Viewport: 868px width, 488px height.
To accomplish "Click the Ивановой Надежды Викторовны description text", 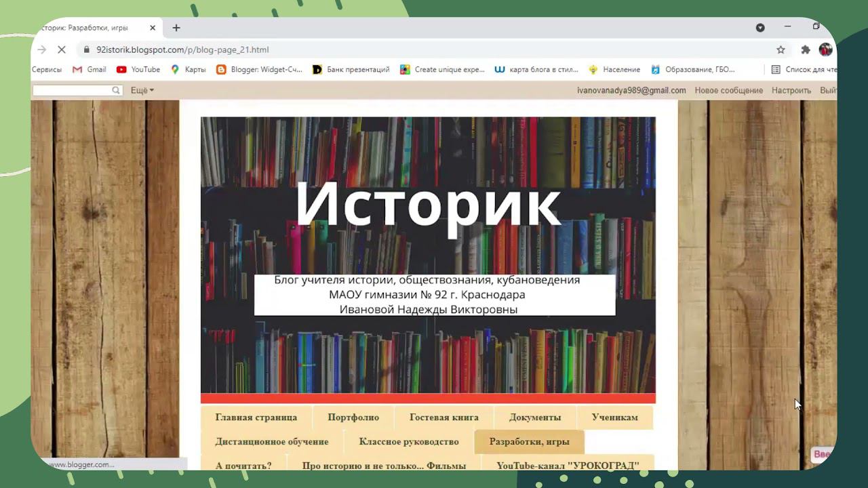I will coord(429,310).
